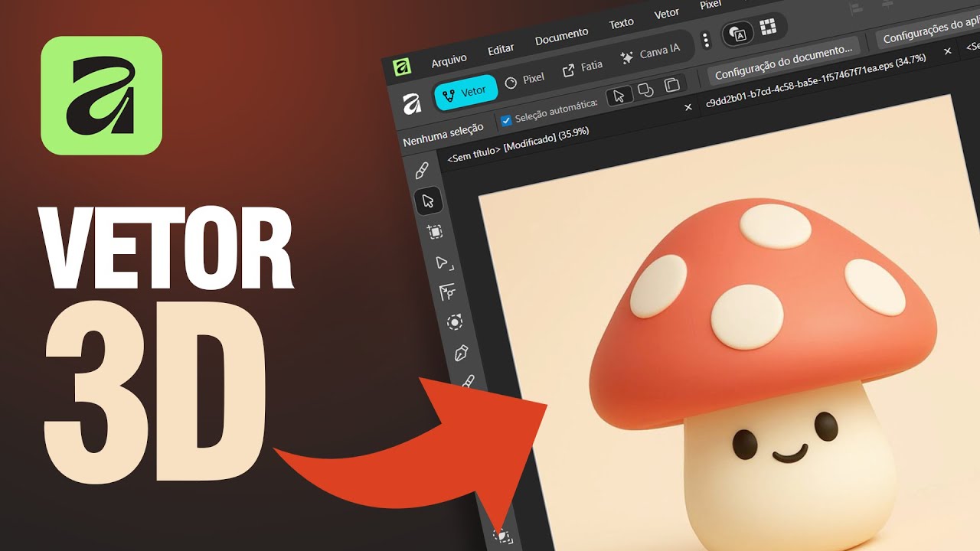Click the small green Affinity icon in menu bar
This screenshot has width=980, height=551.
click(402, 68)
